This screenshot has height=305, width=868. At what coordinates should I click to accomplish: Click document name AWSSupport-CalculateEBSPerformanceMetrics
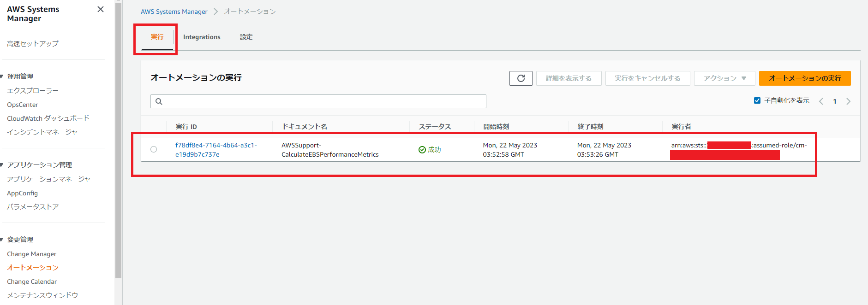click(x=330, y=150)
